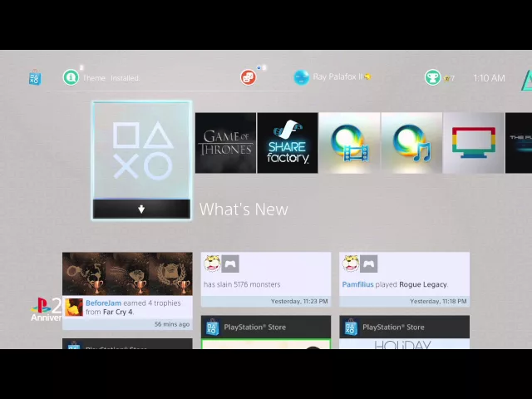The height and width of the screenshot is (399, 532).
Task: Open the Music Unlimited note tile
Action: (411, 143)
